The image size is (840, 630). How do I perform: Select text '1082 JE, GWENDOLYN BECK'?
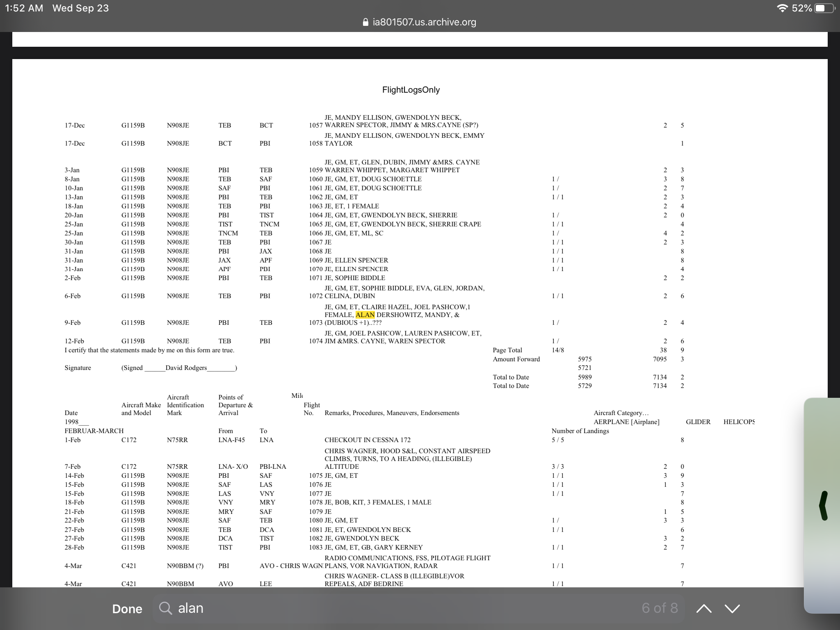point(354,539)
